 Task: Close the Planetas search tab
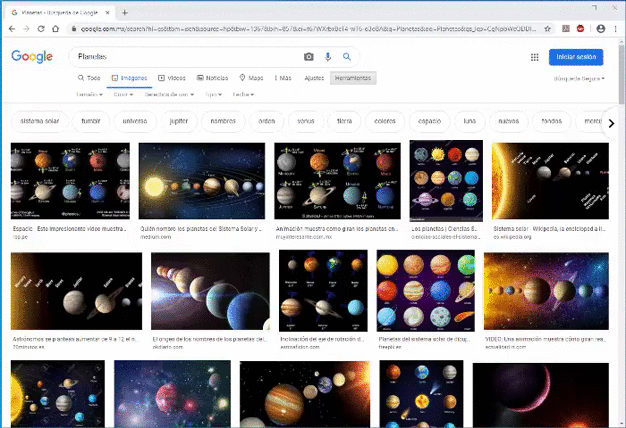(107, 13)
